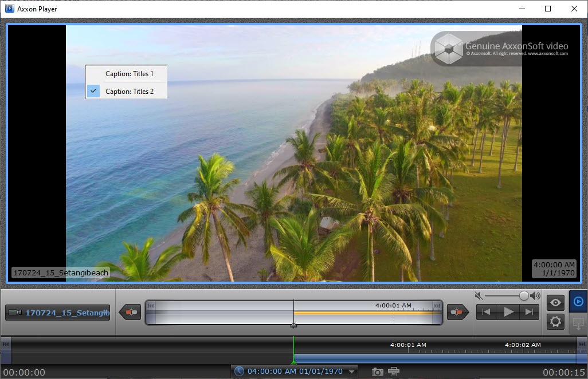Open the 170724_15_Setangib camera selector
Image resolution: width=588 pixels, height=379 pixels.
pyautogui.click(x=58, y=313)
